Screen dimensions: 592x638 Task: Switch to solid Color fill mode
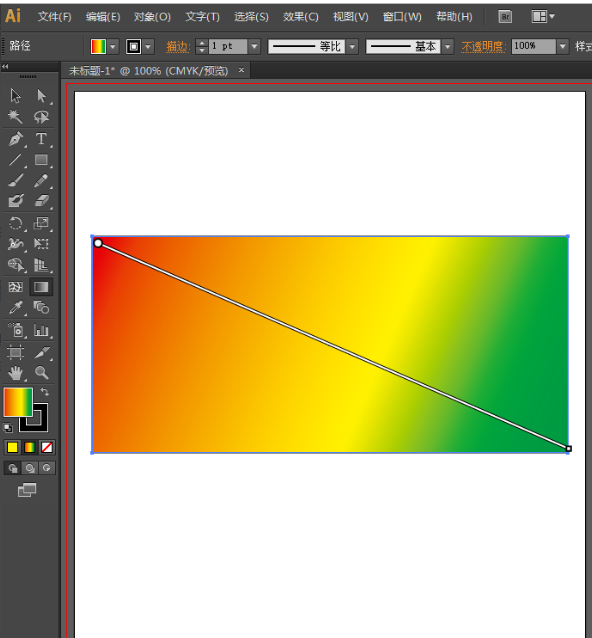(13, 448)
